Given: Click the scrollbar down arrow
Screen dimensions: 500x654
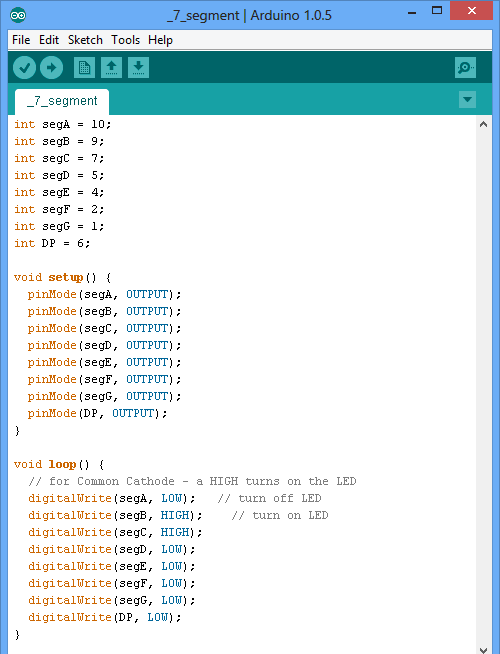Looking at the screenshot, I should tap(483, 649).
